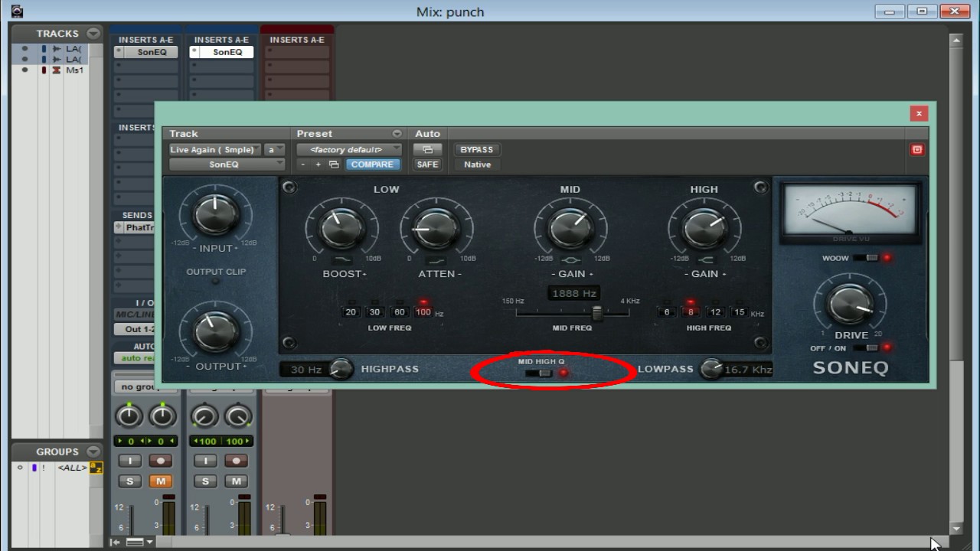Select 60 Hz low frequency
This screenshot has height=551, width=980.
(399, 312)
